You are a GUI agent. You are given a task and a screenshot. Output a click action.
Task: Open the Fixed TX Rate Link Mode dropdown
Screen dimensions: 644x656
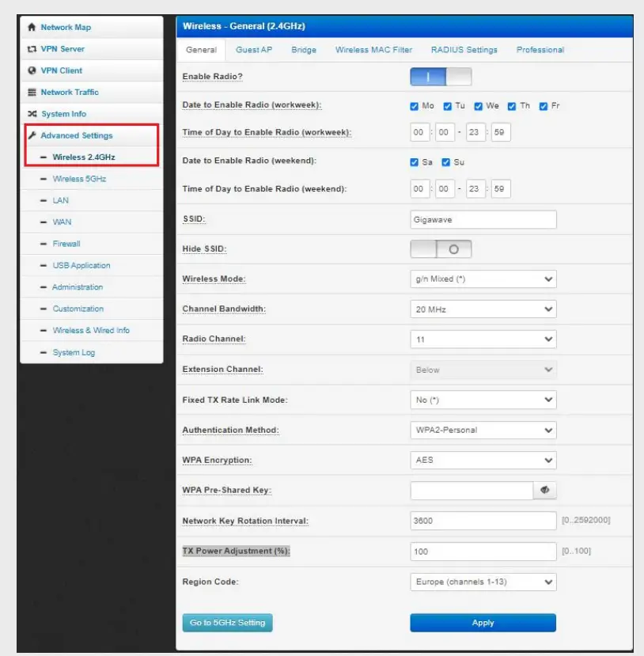(x=483, y=400)
